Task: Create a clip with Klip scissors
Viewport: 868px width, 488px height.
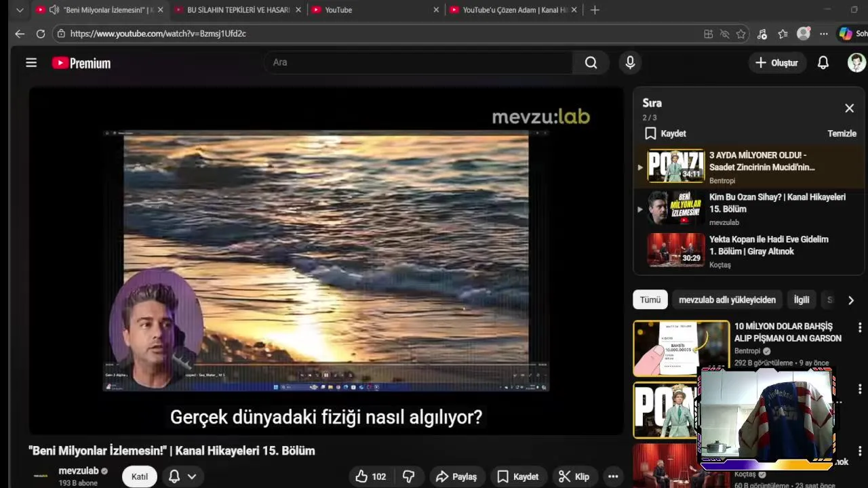Action: [x=574, y=476]
